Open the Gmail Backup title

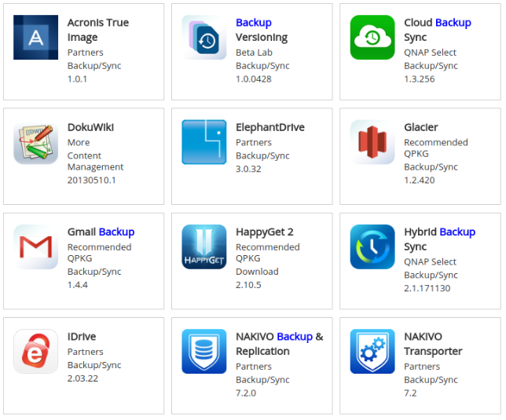click(x=101, y=232)
